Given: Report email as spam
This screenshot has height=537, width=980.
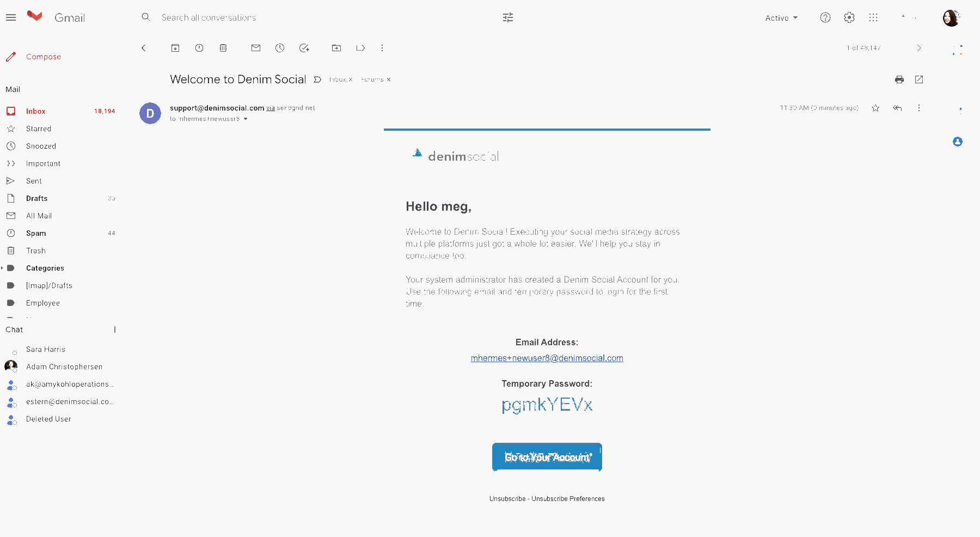Looking at the screenshot, I should [199, 48].
